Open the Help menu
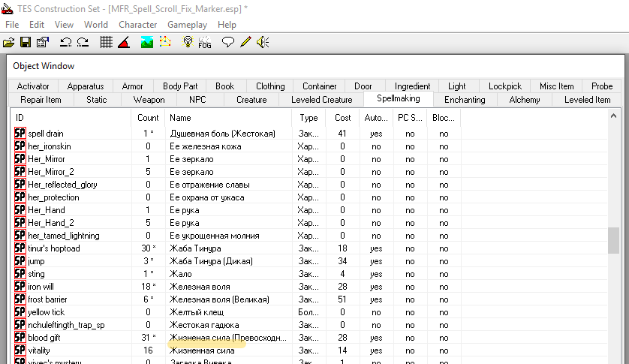The width and height of the screenshot is (629, 364). tap(227, 25)
